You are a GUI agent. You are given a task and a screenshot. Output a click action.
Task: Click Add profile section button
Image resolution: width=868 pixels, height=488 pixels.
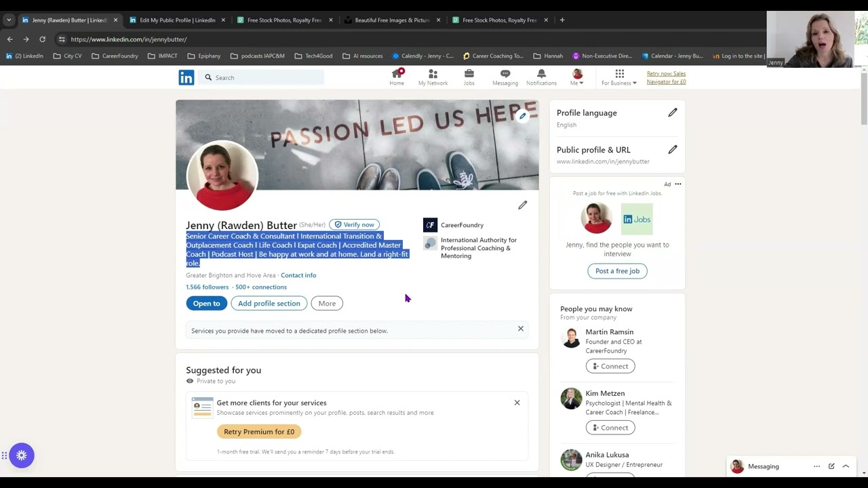pyautogui.click(x=269, y=303)
